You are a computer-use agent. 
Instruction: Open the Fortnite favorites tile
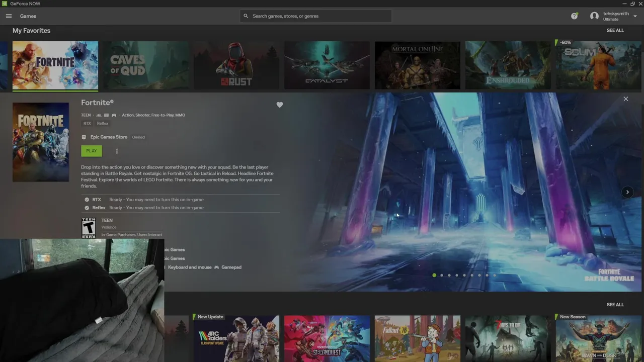tap(55, 65)
